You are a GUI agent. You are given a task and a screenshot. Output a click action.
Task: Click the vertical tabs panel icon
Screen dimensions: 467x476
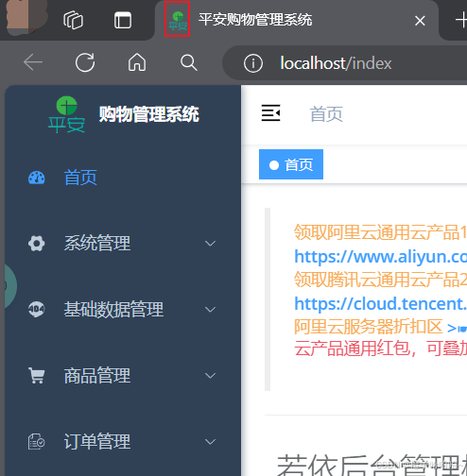tap(123, 20)
